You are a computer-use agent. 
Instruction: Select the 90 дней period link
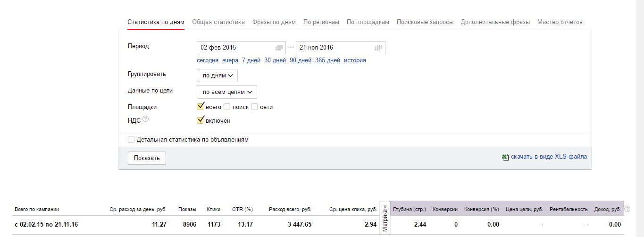[x=301, y=60]
